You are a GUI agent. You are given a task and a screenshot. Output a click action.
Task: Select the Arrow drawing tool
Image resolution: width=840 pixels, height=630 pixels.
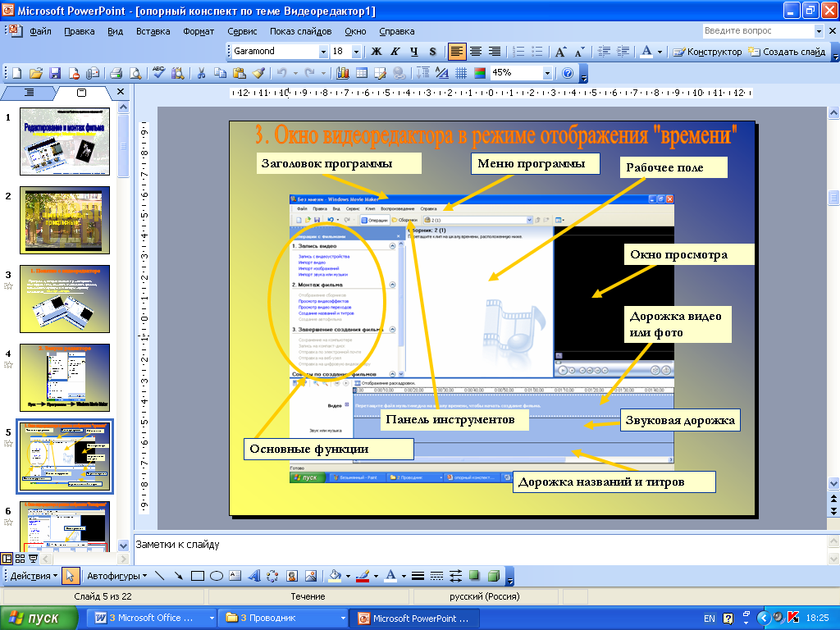click(178, 576)
